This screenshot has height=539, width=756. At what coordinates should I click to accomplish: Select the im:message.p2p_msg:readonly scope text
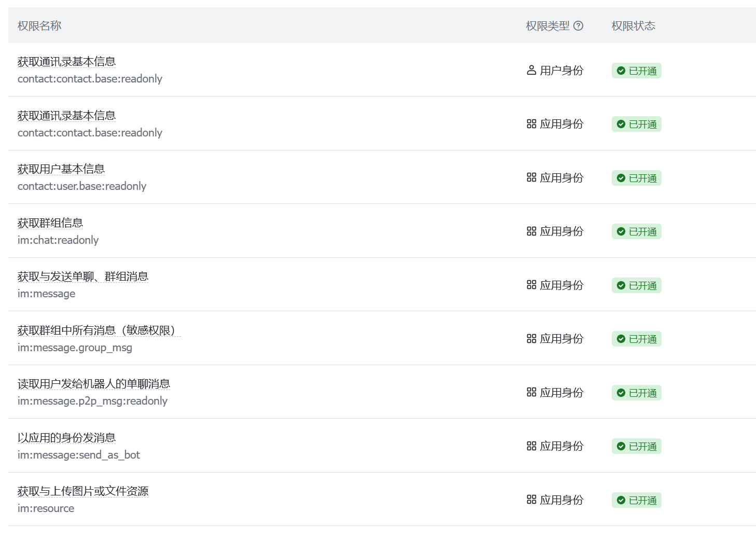(x=92, y=401)
